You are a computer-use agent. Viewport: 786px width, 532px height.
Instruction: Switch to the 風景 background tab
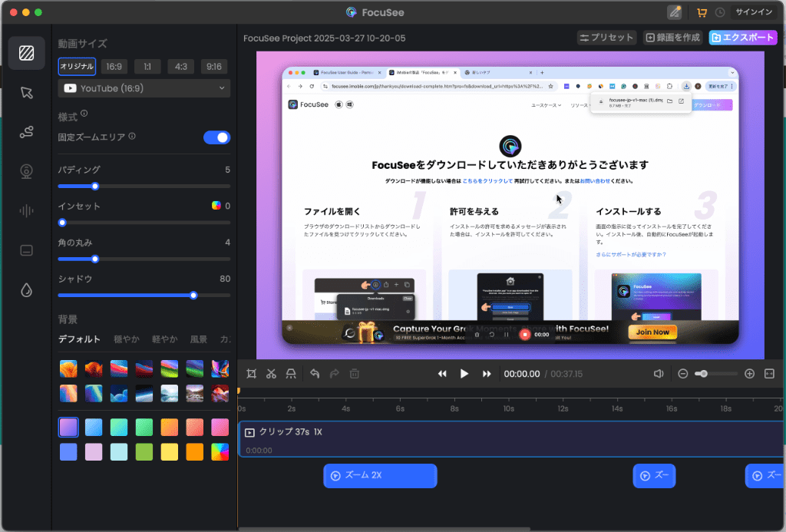[x=199, y=339]
